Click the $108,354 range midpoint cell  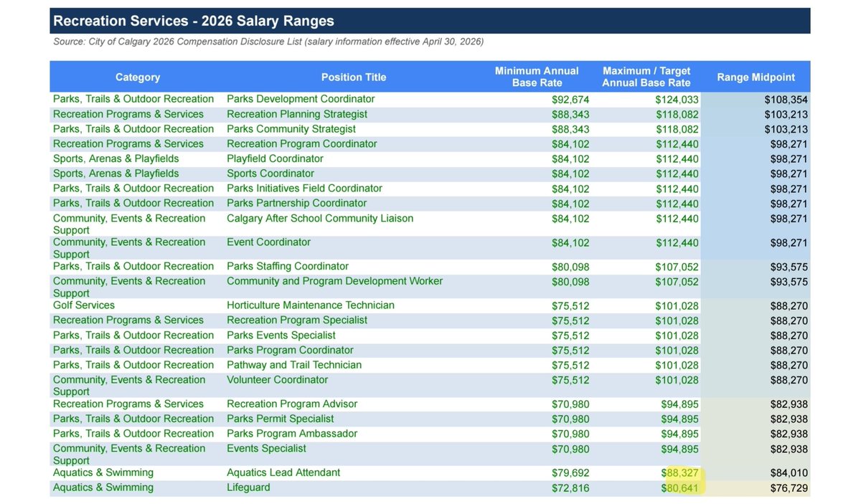tap(786, 100)
